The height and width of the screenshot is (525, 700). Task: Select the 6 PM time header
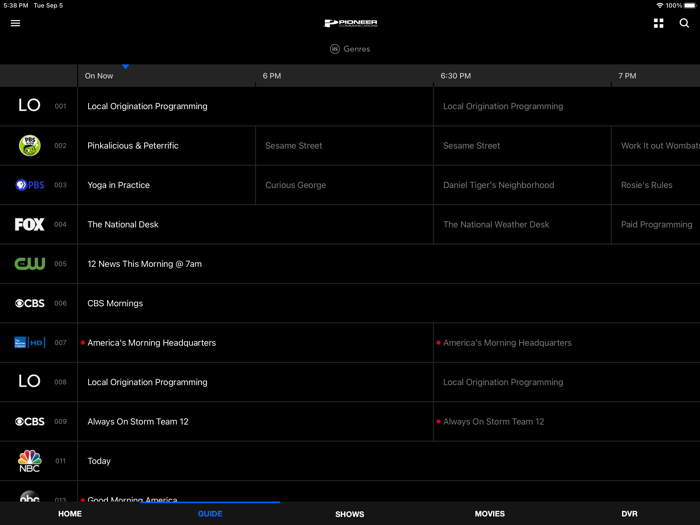tap(272, 76)
